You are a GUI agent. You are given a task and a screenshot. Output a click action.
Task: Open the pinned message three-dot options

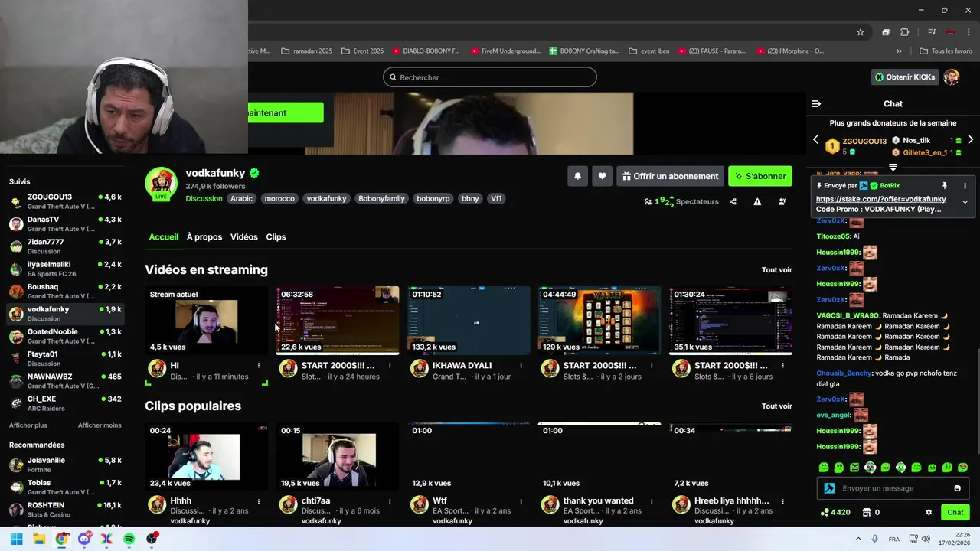(965, 185)
